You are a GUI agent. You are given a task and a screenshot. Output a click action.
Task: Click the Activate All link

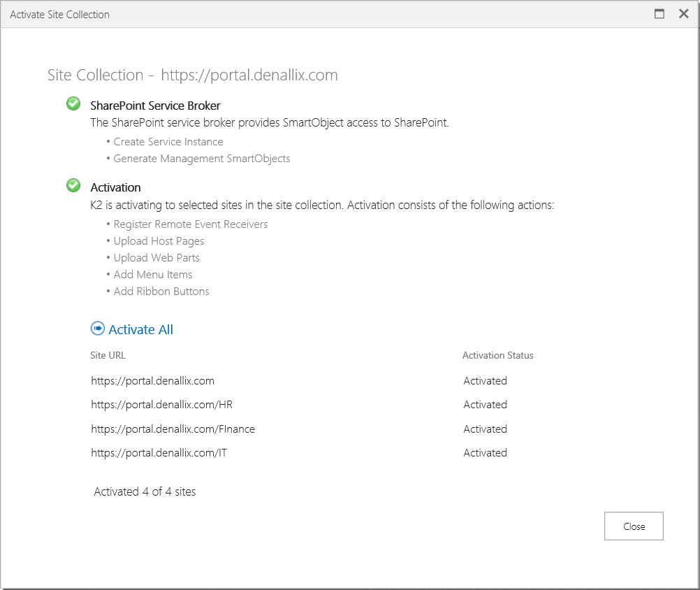(141, 330)
